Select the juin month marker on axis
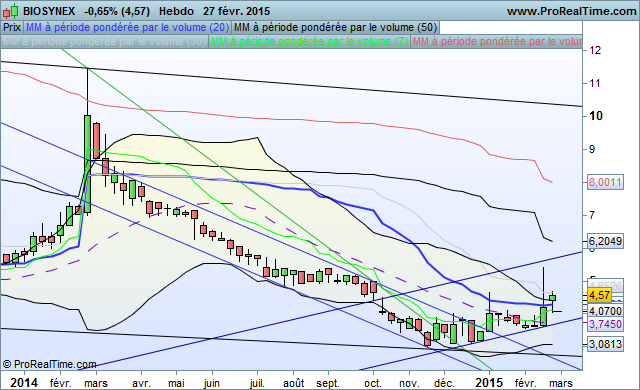This screenshot has height=390, width=640. [212, 383]
